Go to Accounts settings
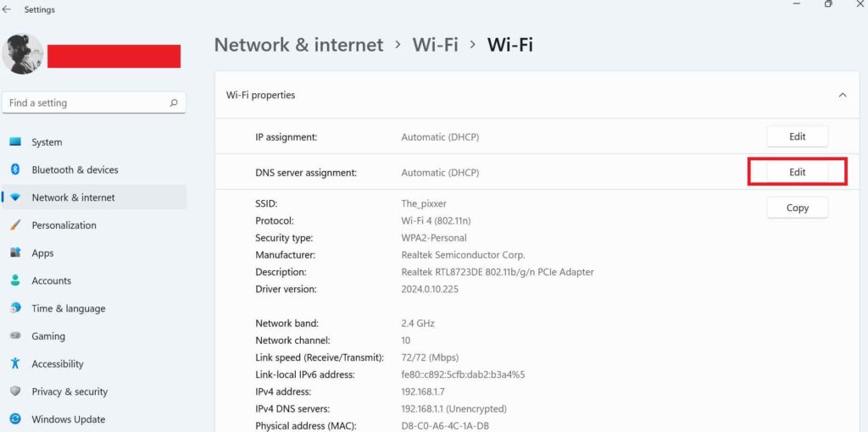This screenshot has width=868, height=432. (x=52, y=280)
